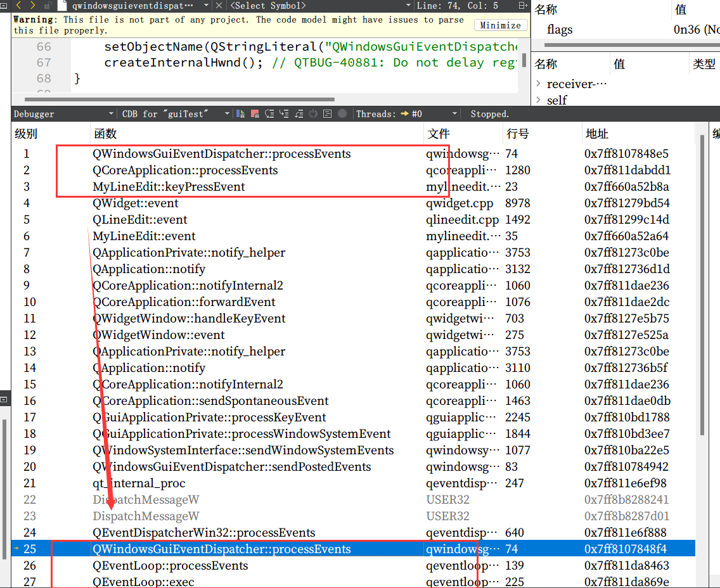Select stack frame QCoreApplication::processEvents
Screen dimensions: 720x588
point(353,170)
